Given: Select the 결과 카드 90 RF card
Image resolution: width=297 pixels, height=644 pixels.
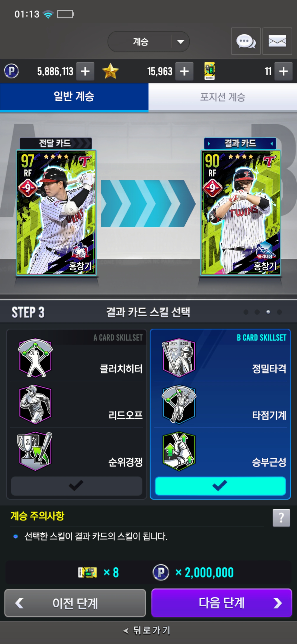Looking at the screenshot, I should [x=240, y=213].
